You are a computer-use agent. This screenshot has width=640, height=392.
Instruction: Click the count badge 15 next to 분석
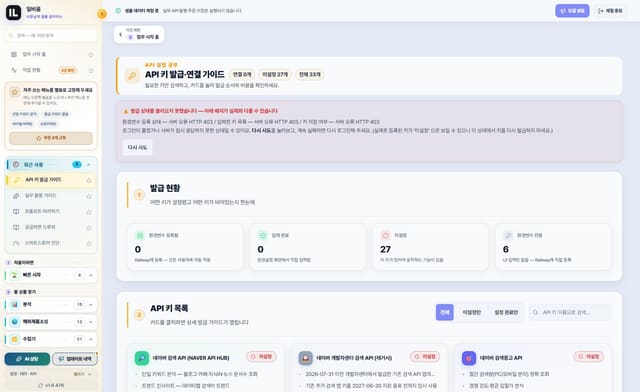click(80, 305)
